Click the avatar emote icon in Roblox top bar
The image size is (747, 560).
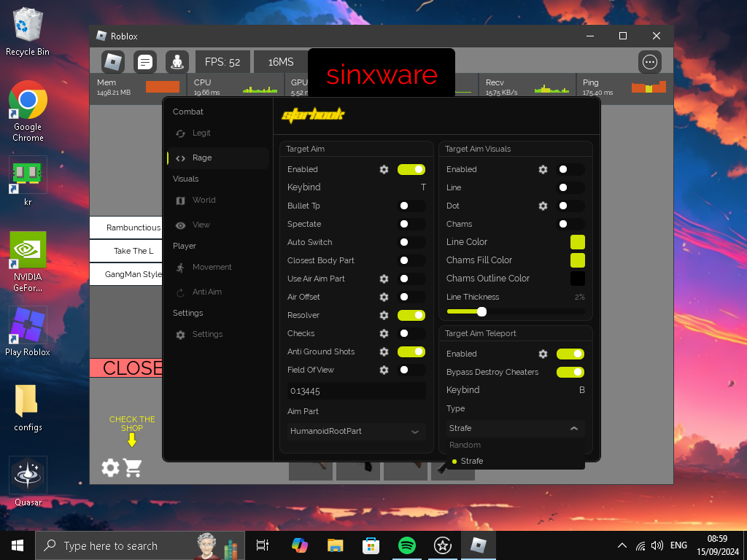(177, 62)
